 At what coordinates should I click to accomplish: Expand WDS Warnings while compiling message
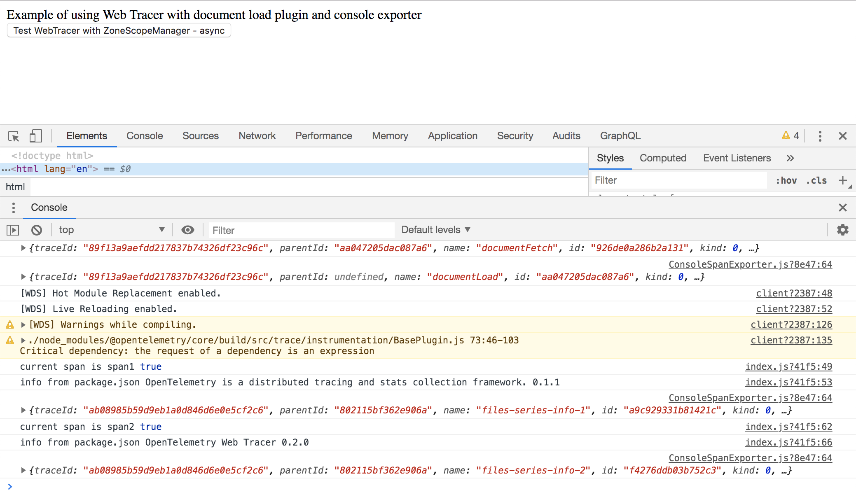coord(23,324)
